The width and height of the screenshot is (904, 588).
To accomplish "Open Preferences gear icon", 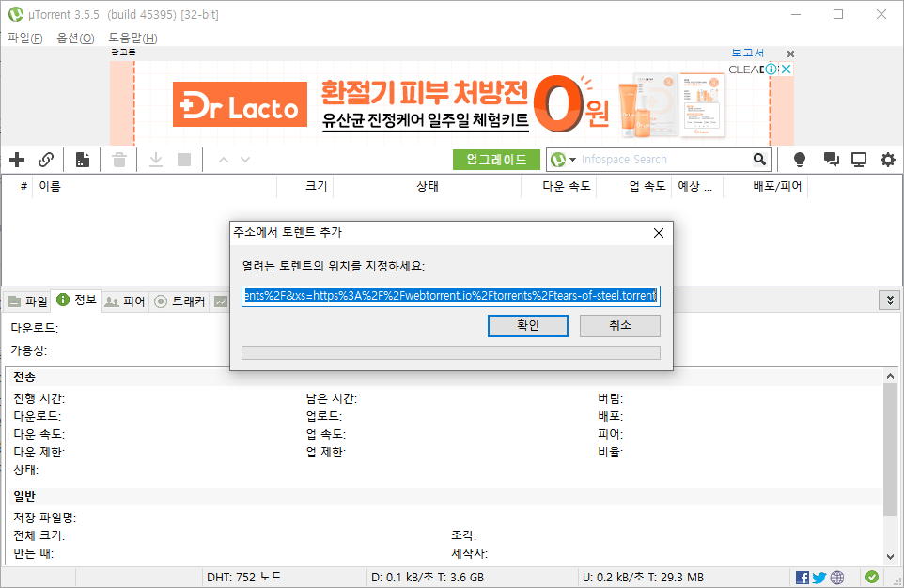I will click(x=888, y=160).
